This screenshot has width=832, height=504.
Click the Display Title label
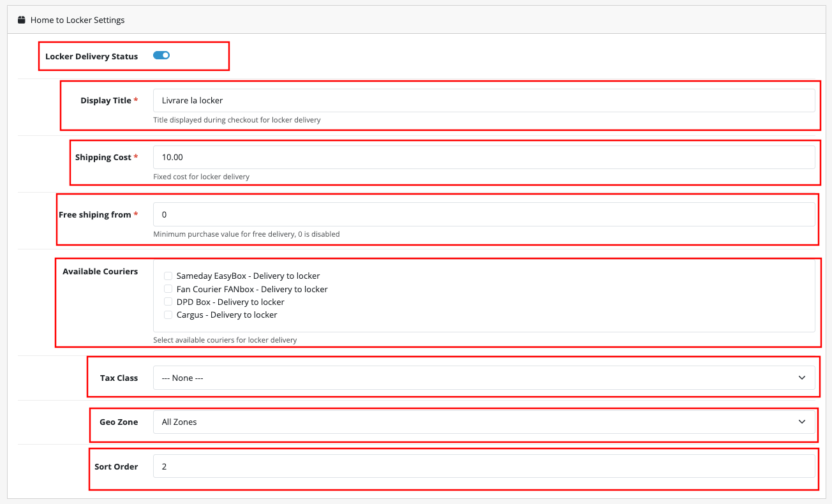pyautogui.click(x=109, y=100)
